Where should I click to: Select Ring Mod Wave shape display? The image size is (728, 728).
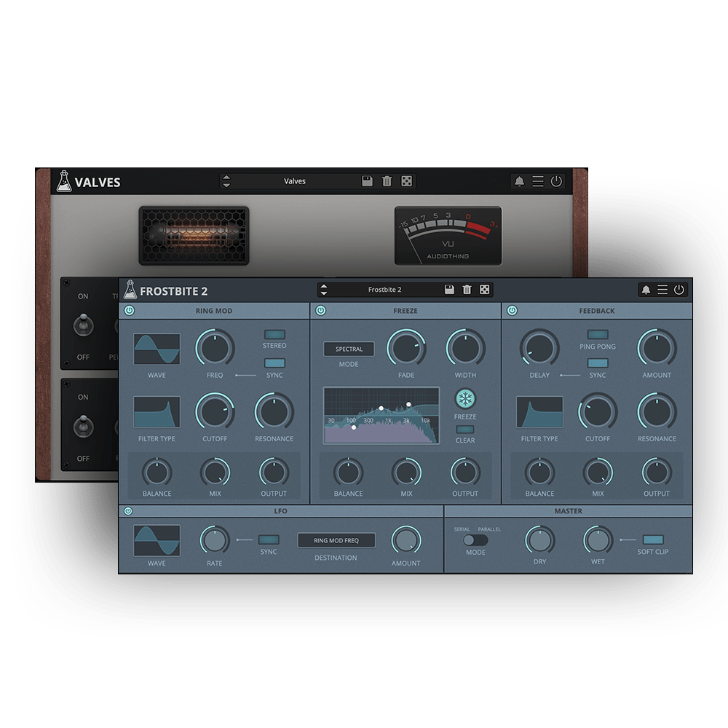[157, 349]
